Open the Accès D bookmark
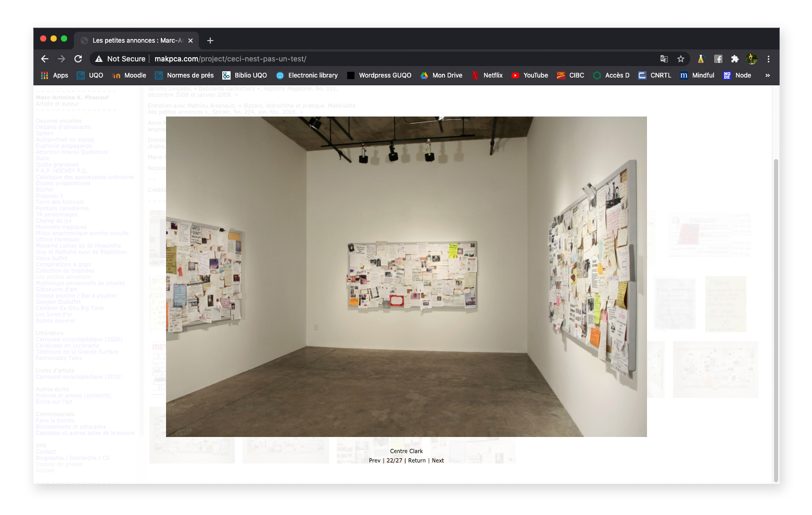This screenshot has height=515, width=812. [611, 75]
